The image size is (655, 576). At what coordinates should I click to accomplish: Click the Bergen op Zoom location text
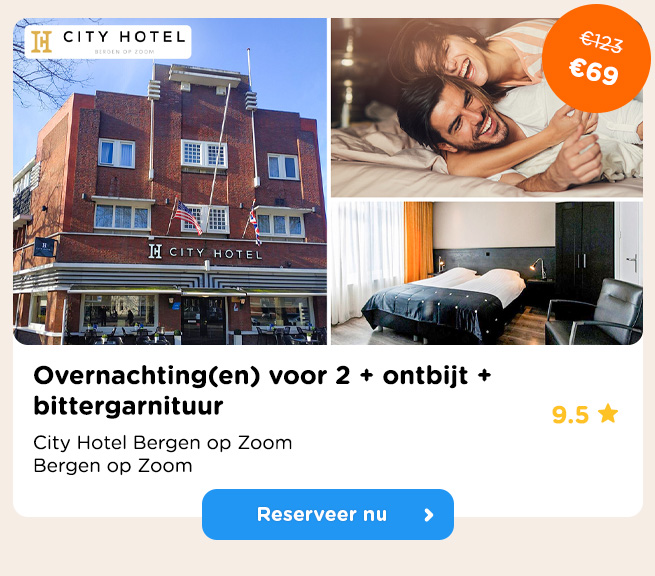pyautogui.click(x=113, y=466)
